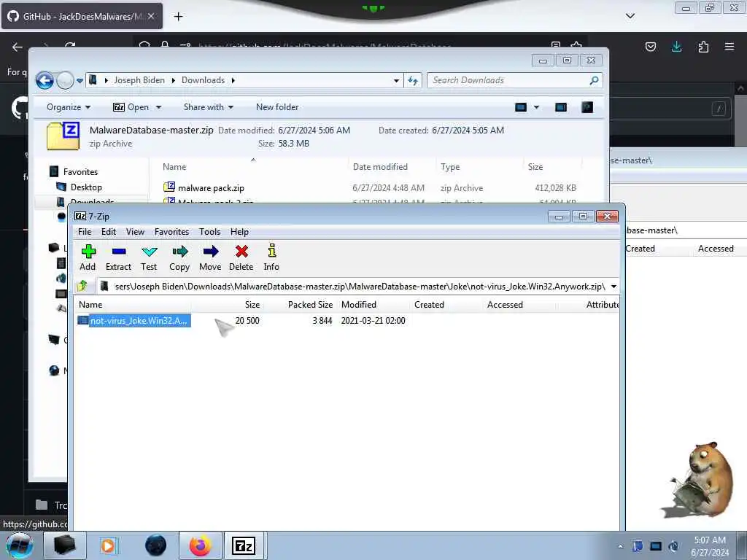Run Test on the archive
The height and width of the screenshot is (560, 747).
149,257
